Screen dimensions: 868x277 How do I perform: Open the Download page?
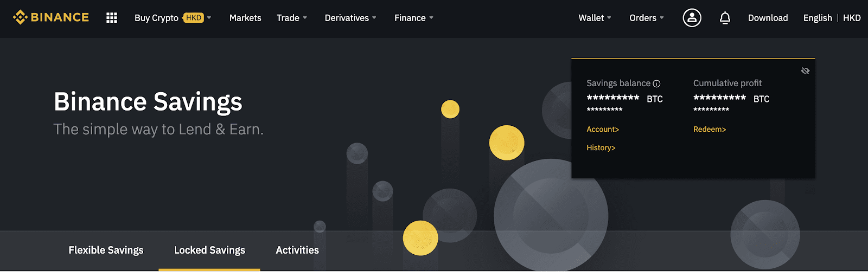tap(768, 18)
